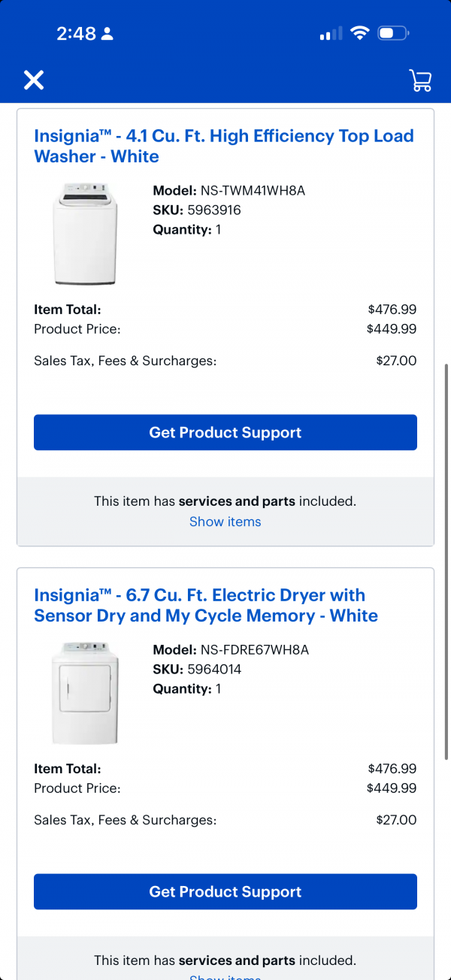Tap the person icon beside the clock
The height and width of the screenshot is (980, 451).
point(107,34)
